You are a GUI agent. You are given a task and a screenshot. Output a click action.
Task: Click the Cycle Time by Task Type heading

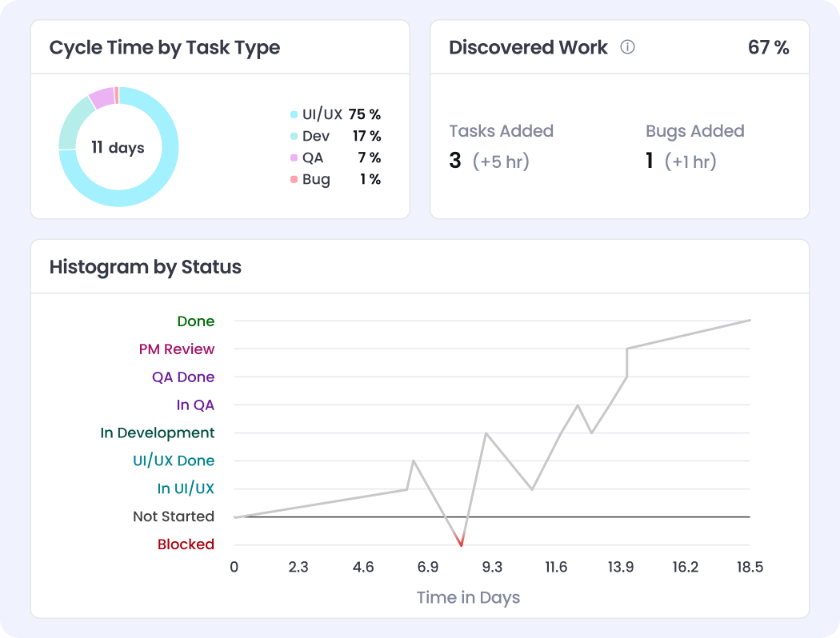pos(165,48)
